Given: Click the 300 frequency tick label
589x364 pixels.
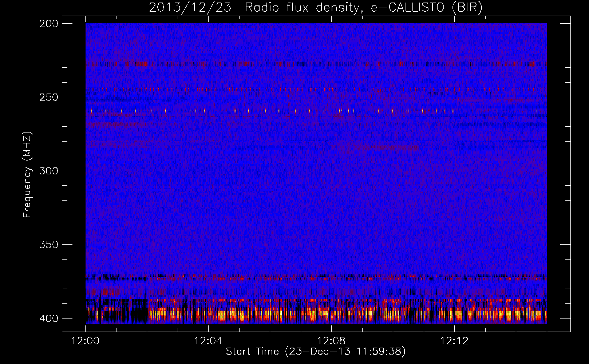Looking at the screenshot, I should click(x=49, y=171).
